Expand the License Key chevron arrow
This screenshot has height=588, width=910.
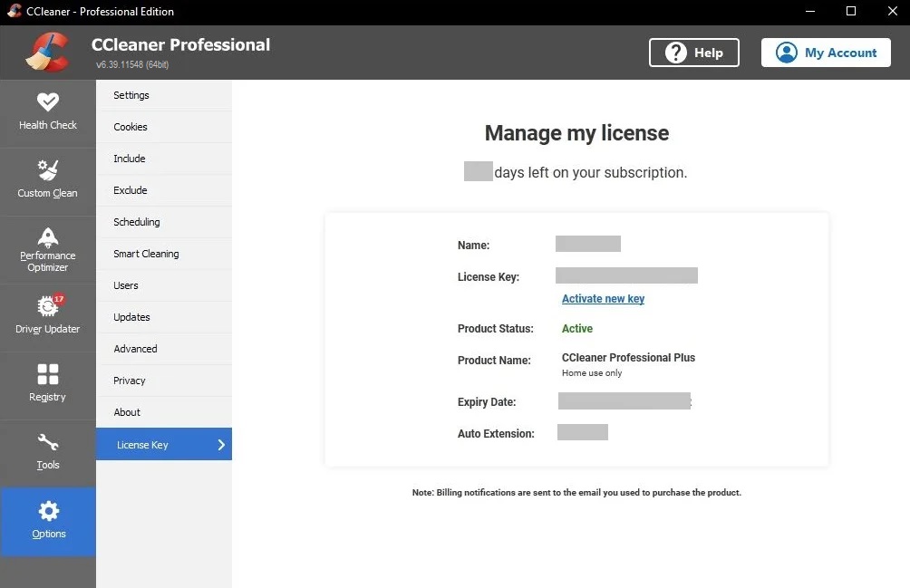tap(221, 445)
